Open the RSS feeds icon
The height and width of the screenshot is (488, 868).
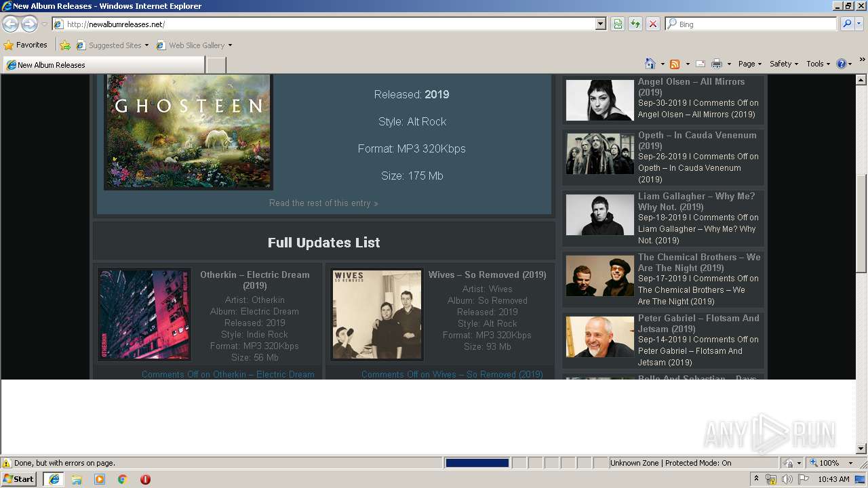coord(675,64)
